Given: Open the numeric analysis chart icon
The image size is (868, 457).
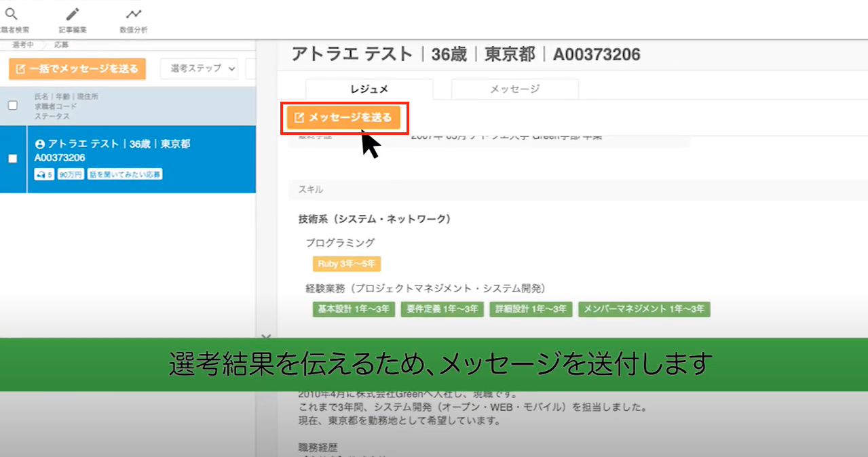Looking at the screenshot, I should [x=134, y=14].
